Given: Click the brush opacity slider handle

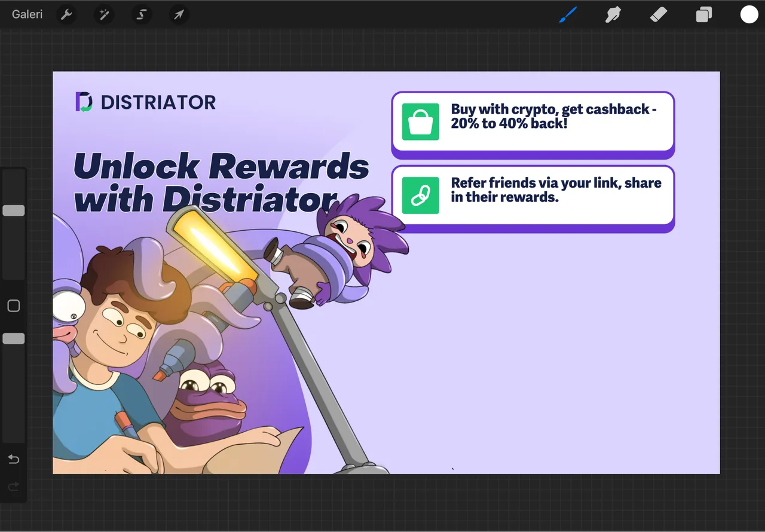Looking at the screenshot, I should point(14,339).
